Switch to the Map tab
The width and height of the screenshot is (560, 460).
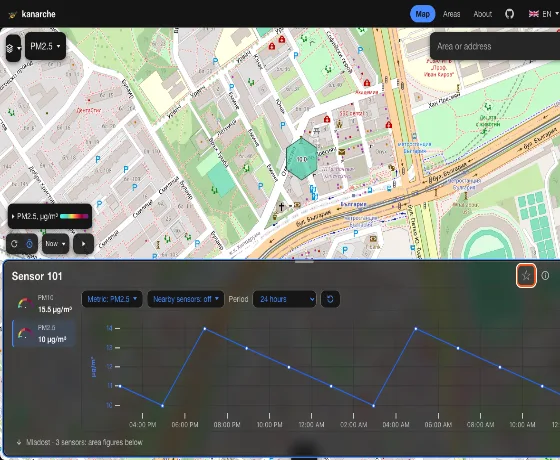[422, 14]
